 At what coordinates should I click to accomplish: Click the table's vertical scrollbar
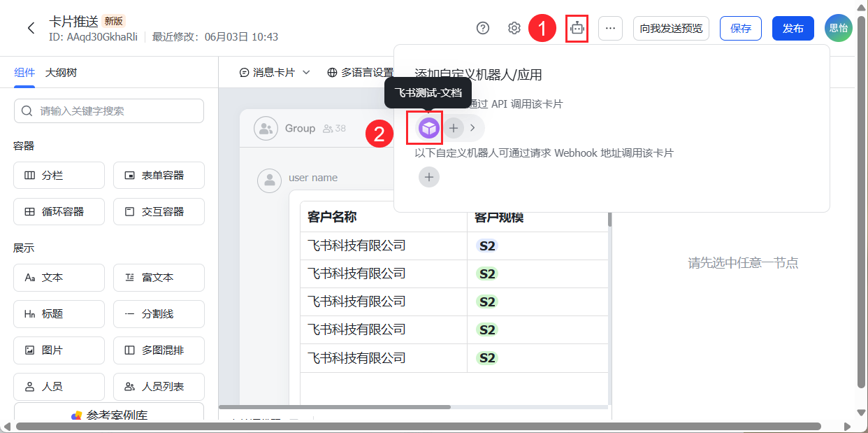[x=609, y=219]
